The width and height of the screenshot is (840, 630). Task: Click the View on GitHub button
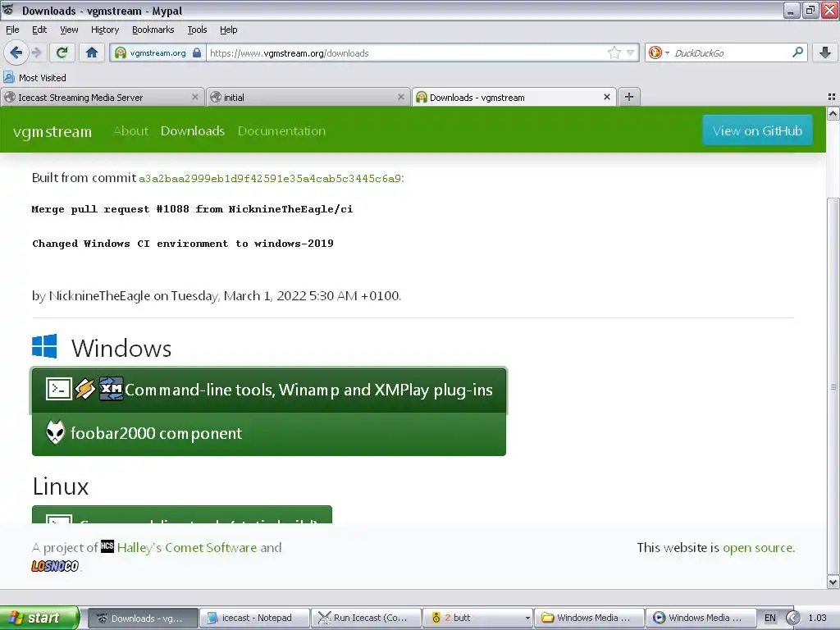[x=757, y=130]
